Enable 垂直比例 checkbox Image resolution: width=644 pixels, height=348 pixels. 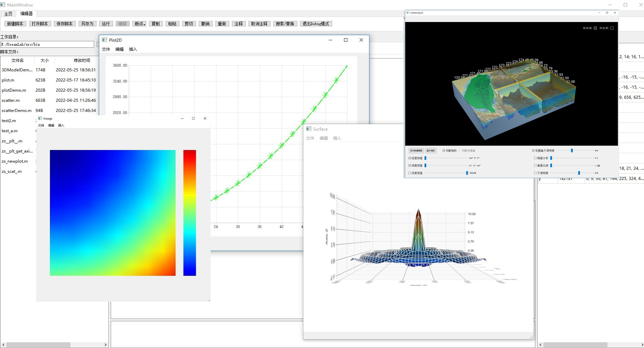pyautogui.click(x=535, y=166)
